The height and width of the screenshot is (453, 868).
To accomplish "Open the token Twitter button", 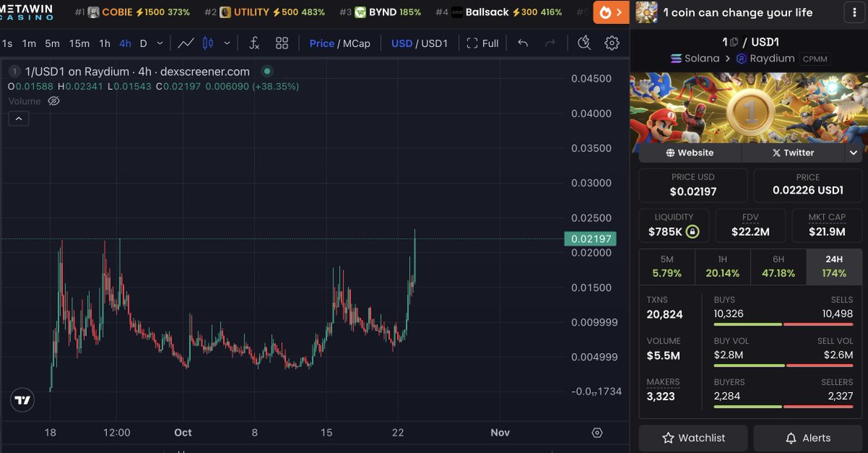I will 793,153.
